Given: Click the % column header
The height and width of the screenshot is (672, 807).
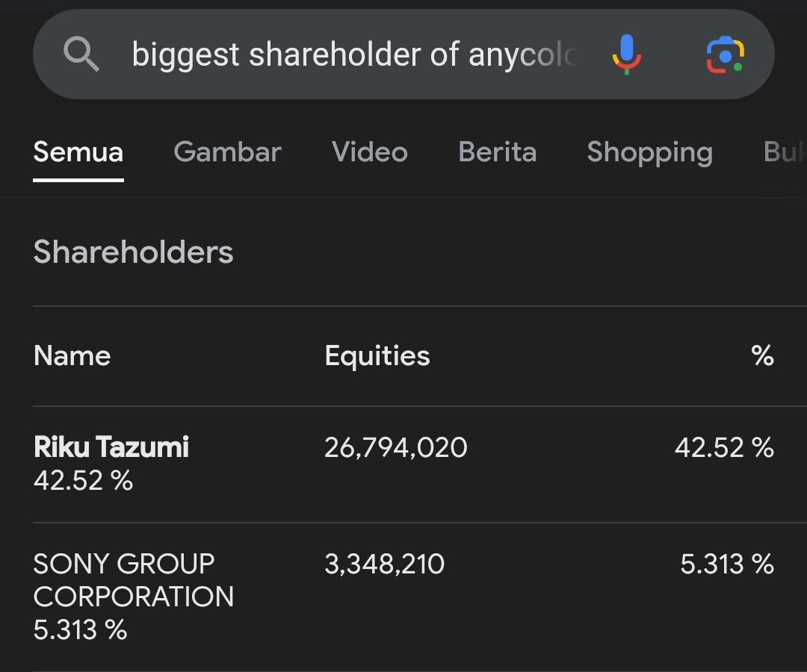Looking at the screenshot, I should [x=762, y=356].
